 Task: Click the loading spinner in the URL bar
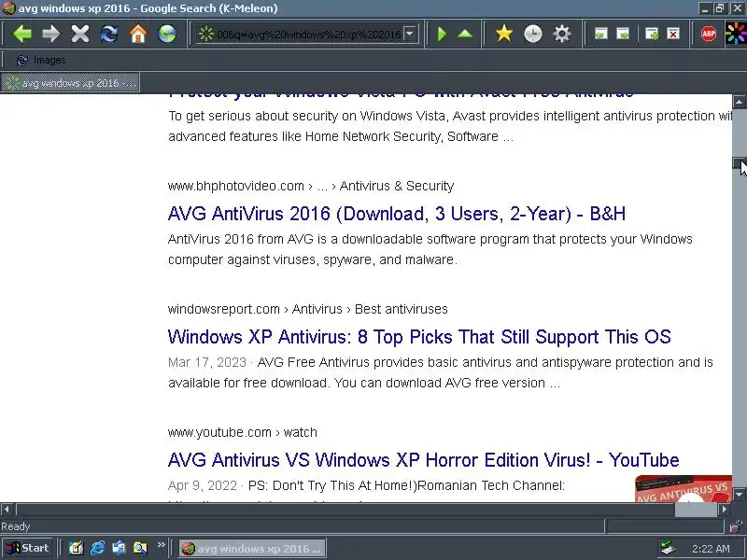(x=206, y=34)
